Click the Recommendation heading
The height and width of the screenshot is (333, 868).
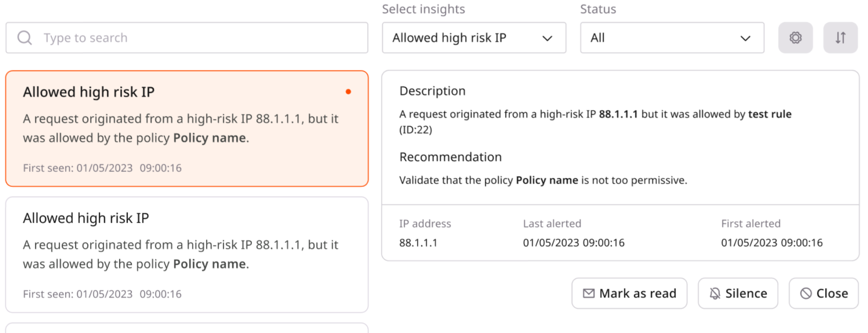tap(450, 157)
